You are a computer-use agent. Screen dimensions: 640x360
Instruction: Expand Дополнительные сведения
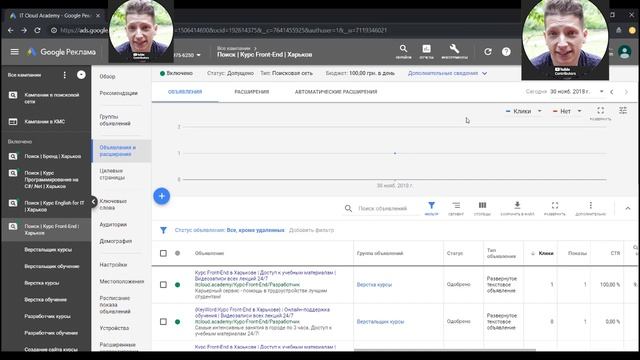[x=447, y=73]
